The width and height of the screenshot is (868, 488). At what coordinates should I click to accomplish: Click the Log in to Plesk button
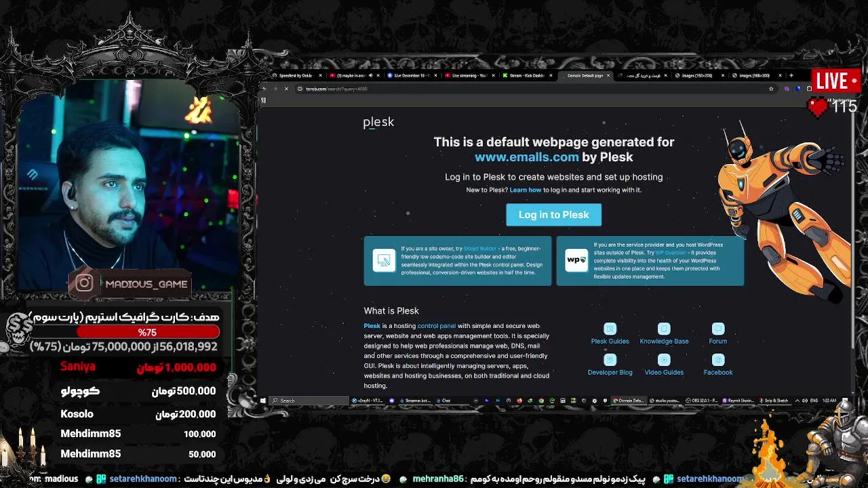[553, 215]
